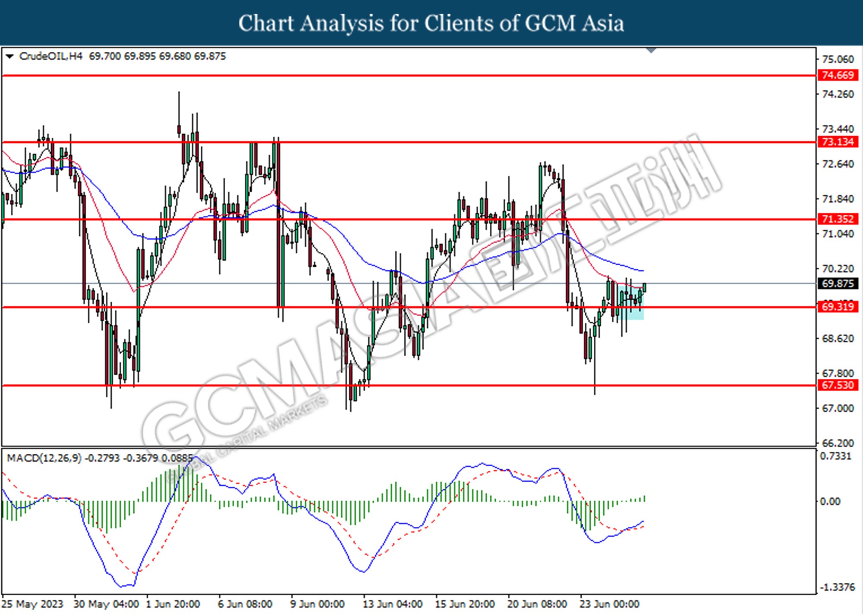Click the 23 Jun 00:00 time label
This screenshot has height=616, width=863.
pyautogui.click(x=609, y=604)
